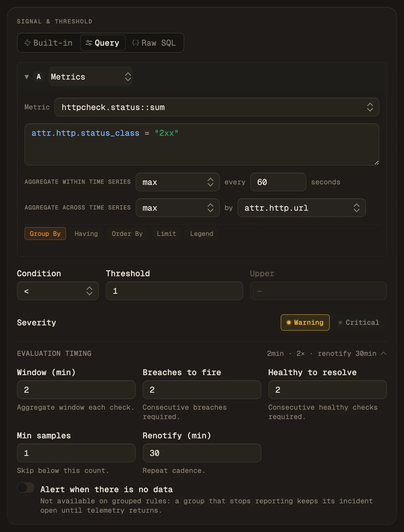Edit the Threshold value field

pyautogui.click(x=174, y=291)
